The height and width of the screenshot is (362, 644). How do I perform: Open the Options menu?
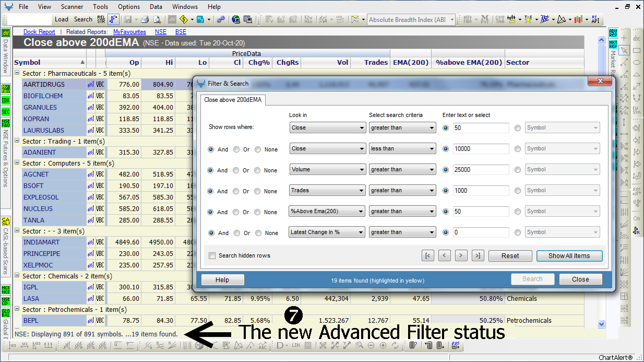tap(129, 7)
